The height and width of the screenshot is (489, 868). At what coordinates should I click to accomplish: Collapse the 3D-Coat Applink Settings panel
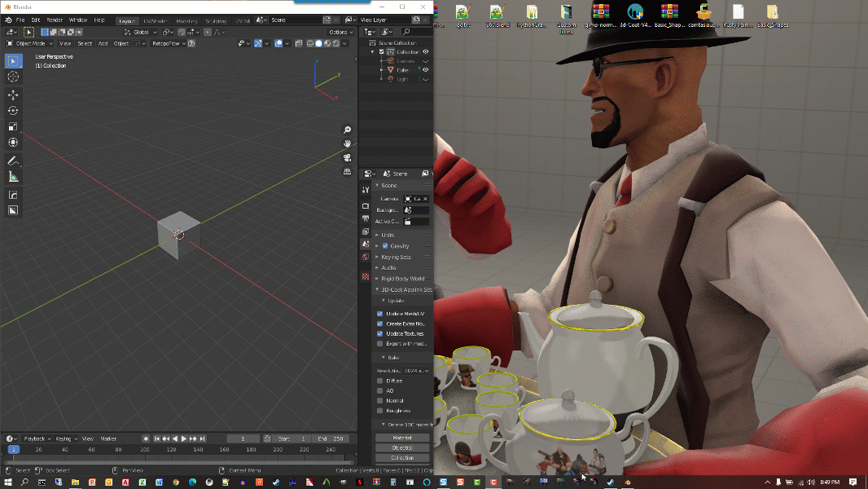point(402,289)
